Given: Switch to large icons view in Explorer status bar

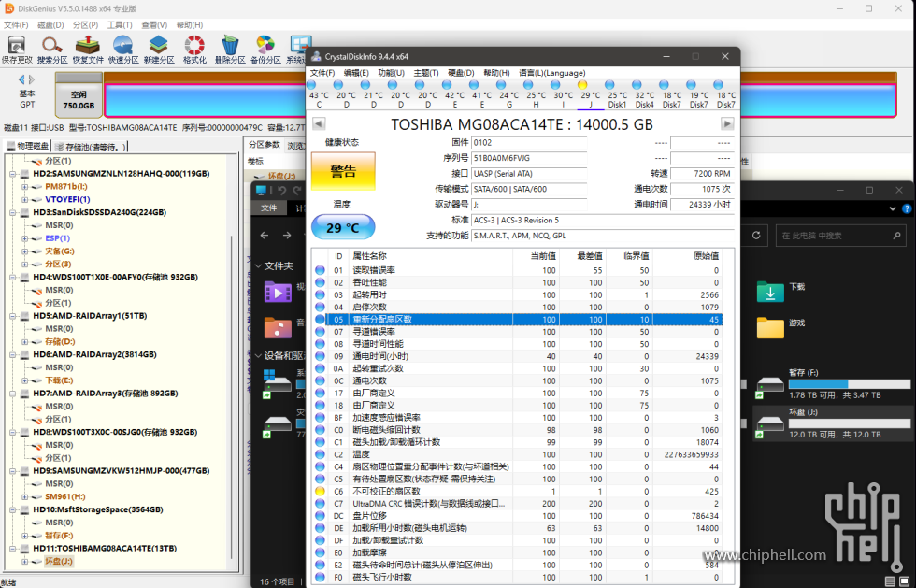Looking at the screenshot, I should pyautogui.click(x=906, y=581).
